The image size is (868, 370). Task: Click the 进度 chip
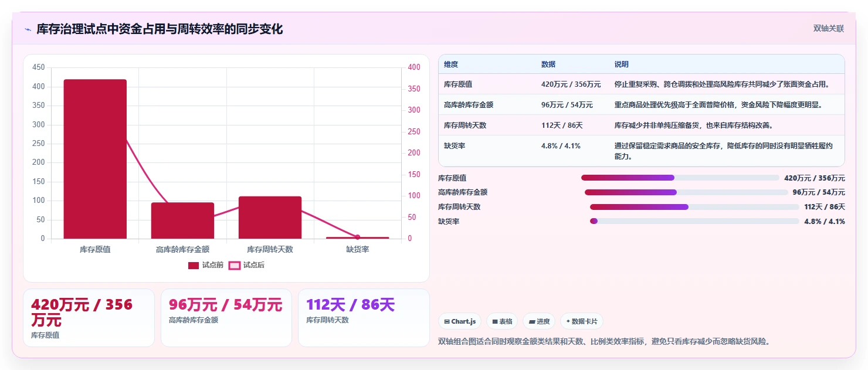click(x=539, y=321)
